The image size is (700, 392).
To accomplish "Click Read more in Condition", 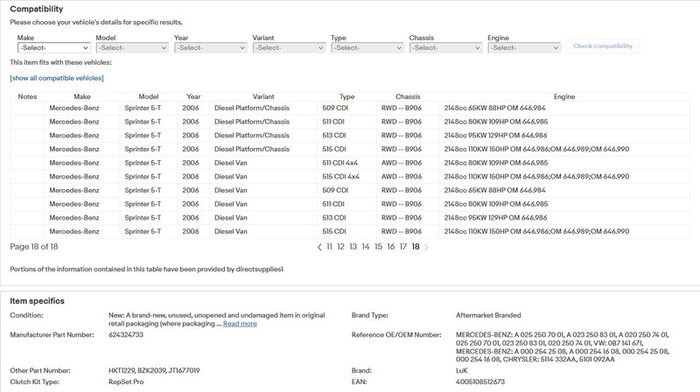I will click(240, 324).
